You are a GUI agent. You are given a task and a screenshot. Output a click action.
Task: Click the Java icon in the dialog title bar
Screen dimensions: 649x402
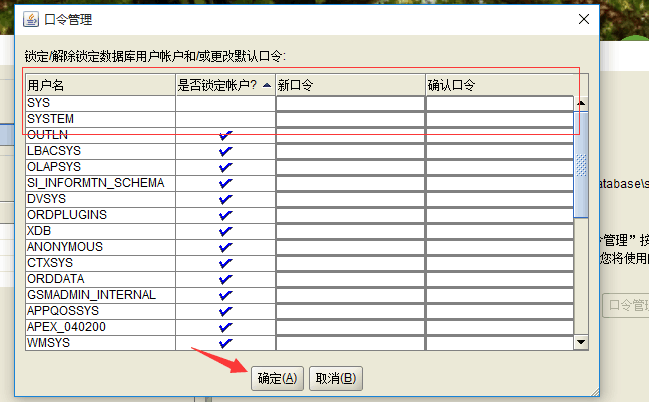coord(31,19)
